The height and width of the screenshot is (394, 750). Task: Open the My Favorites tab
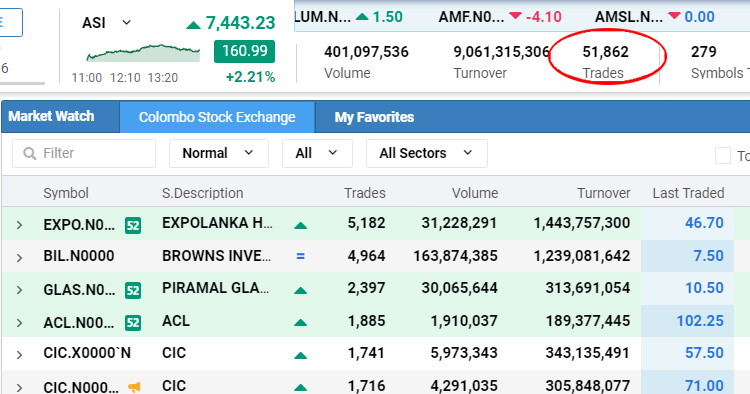[x=374, y=117]
